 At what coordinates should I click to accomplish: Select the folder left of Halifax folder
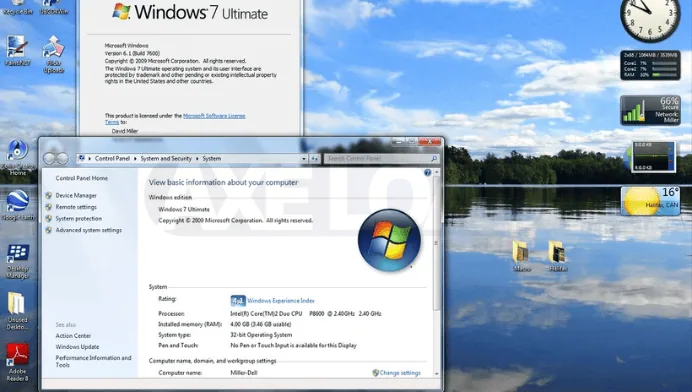point(521,256)
